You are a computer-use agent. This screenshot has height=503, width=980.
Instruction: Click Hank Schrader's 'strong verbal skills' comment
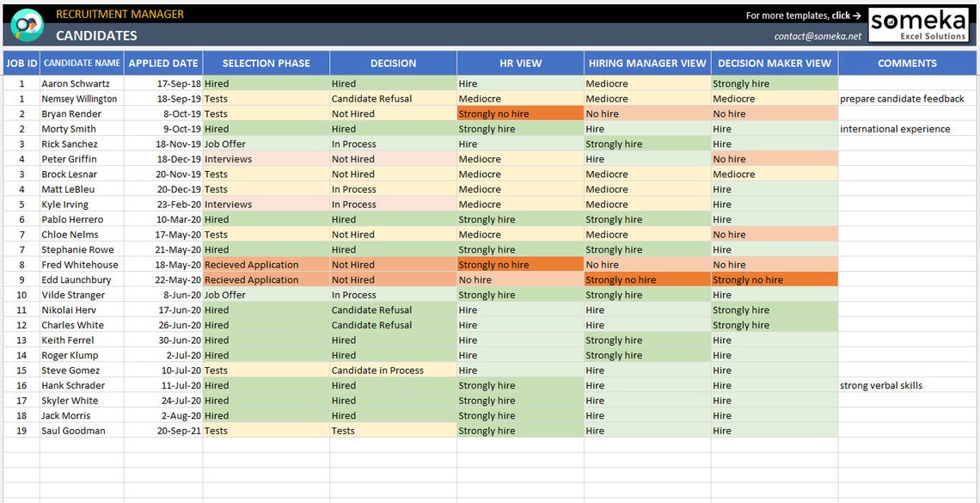pos(881,385)
